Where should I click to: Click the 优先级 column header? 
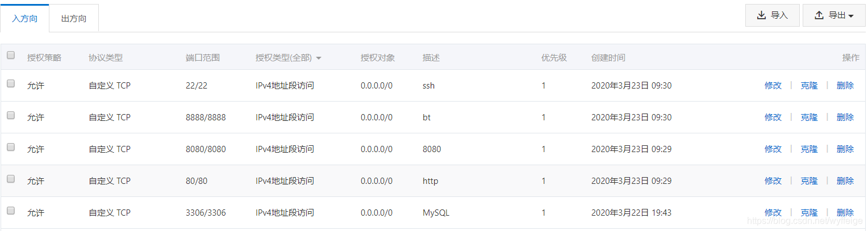coord(554,58)
